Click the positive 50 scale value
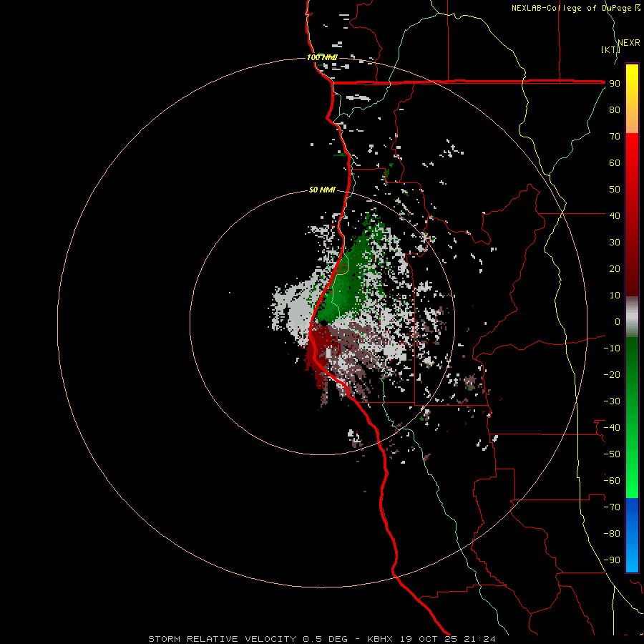This screenshot has width=644, height=644. pyautogui.click(x=615, y=190)
